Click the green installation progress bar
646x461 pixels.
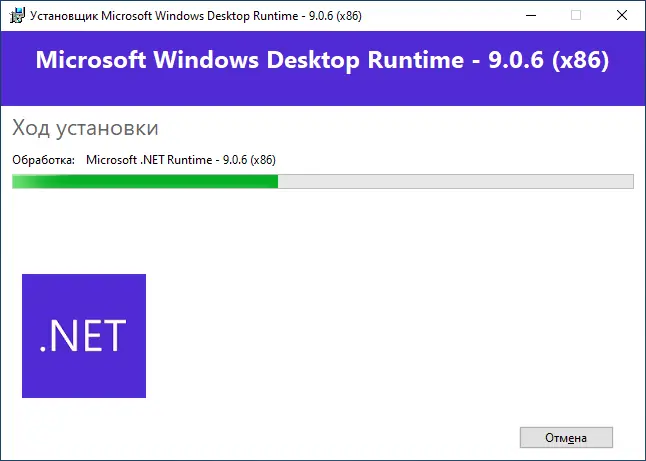coord(323,181)
